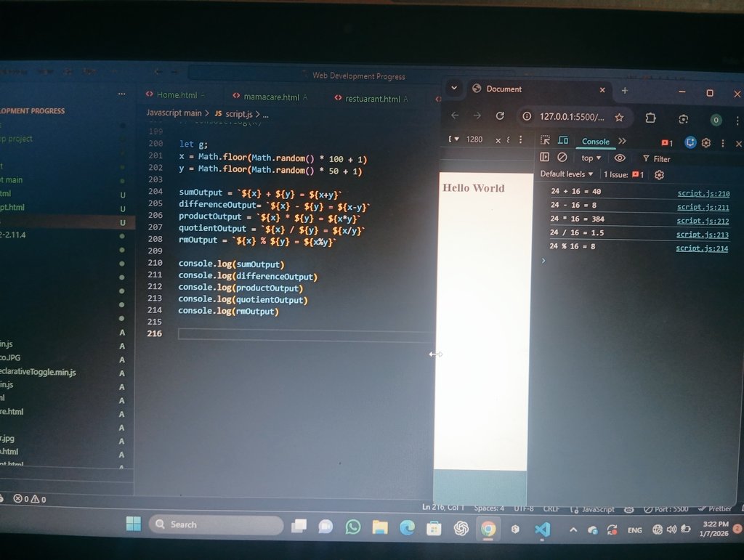Open the green Chrome profile avatar
Screen dimensions: 744x560
(x=716, y=120)
